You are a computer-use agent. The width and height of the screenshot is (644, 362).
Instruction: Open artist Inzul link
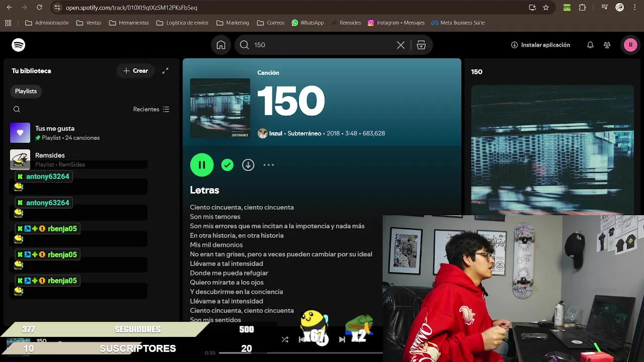tap(275, 133)
